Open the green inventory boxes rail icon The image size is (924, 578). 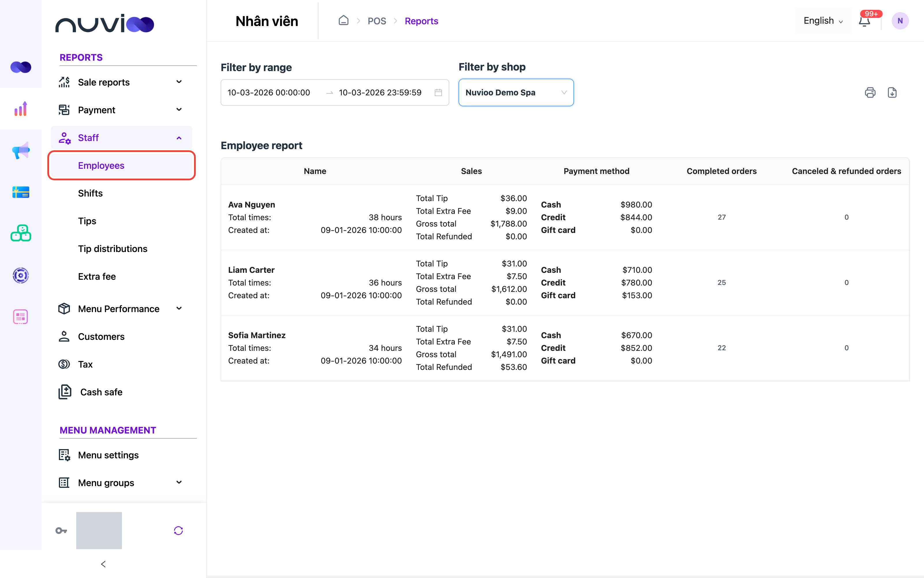(21, 233)
